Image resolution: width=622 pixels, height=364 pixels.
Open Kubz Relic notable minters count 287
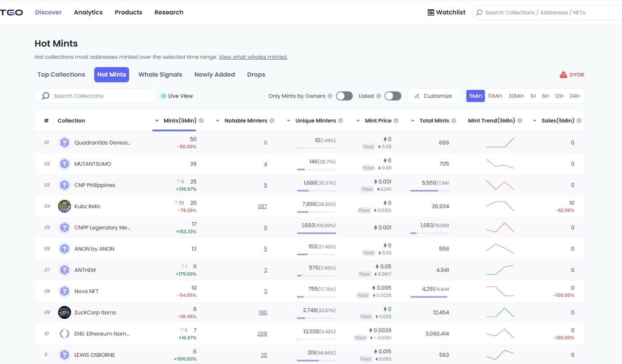[x=262, y=206]
